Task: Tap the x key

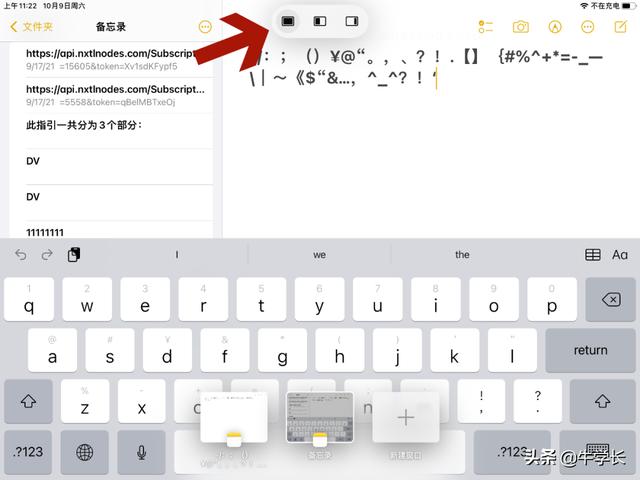Action: [142, 401]
